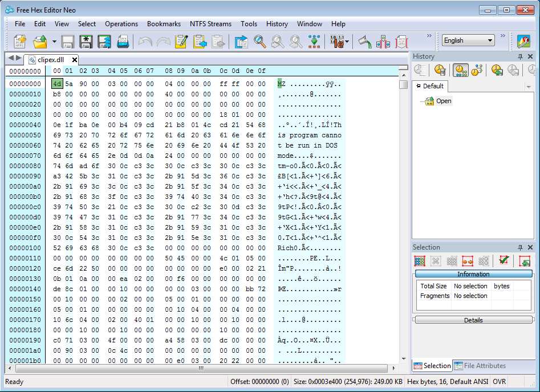The height and width of the screenshot is (392, 540).
Task: Collapse the Information section header
Action: coord(473,274)
